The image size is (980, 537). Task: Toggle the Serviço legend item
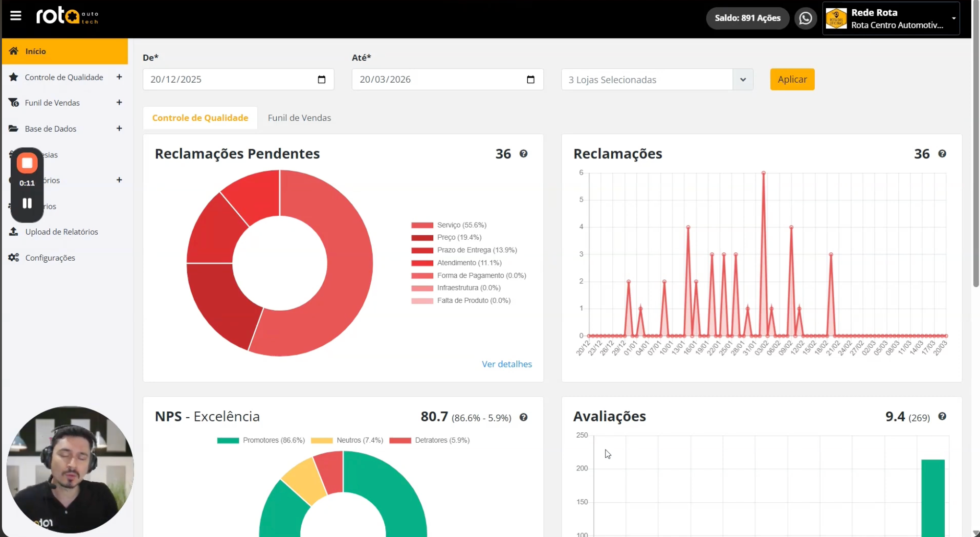click(449, 225)
